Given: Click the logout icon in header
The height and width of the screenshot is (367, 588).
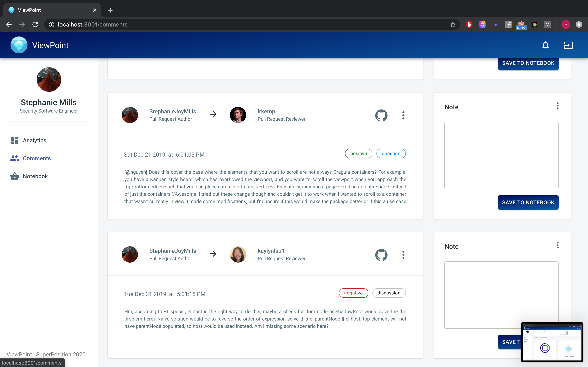Looking at the screenshot, I should pyautogui.click(x=568, y=45).
